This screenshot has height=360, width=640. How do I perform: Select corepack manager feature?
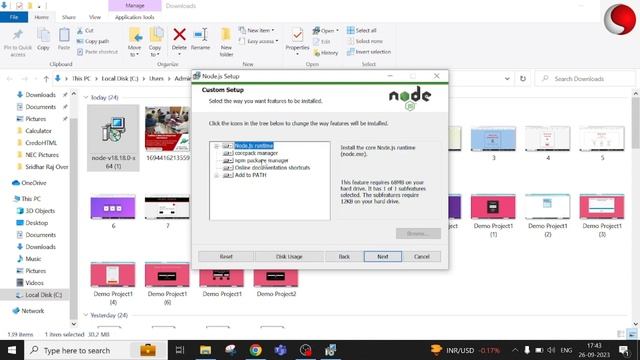click(256, 153)
